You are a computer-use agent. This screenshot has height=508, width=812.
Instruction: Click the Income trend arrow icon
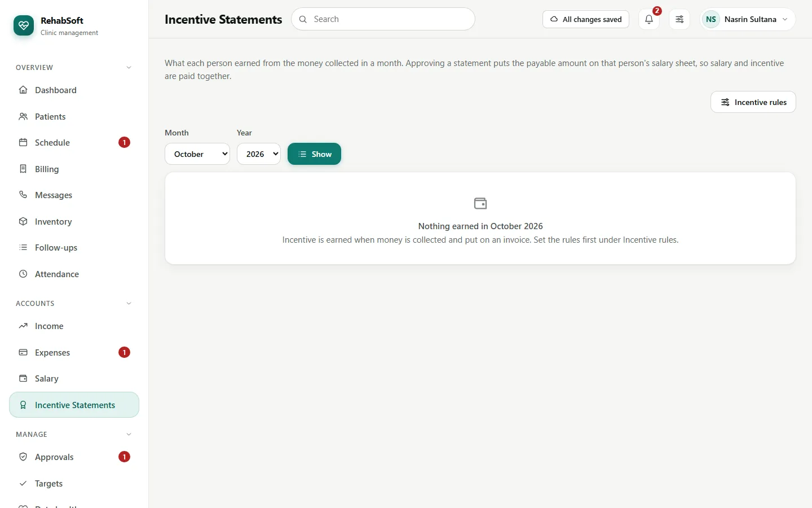(x=23, y=326)
